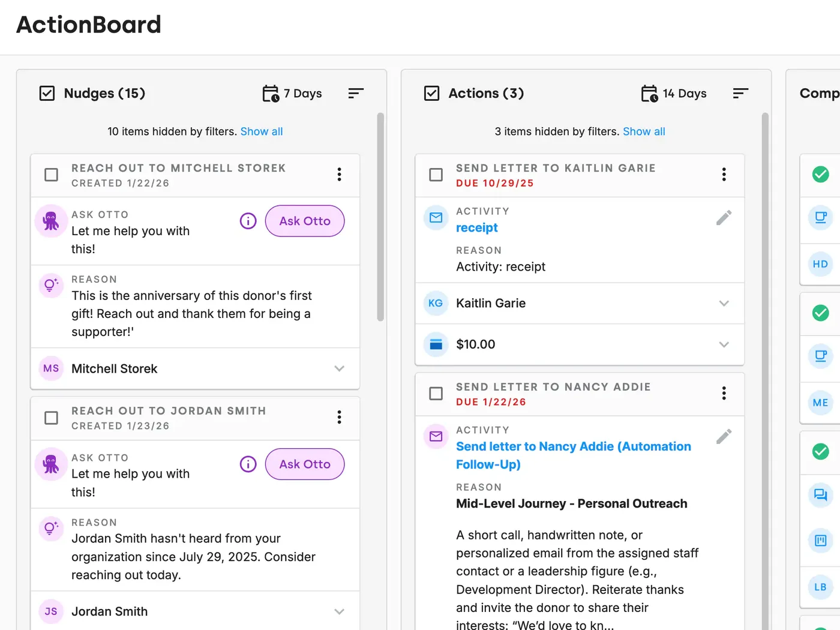The height and width of the screenshot is (630, 840).
Task: Open Actions 14 Days date filter
Action: point(674,94)
